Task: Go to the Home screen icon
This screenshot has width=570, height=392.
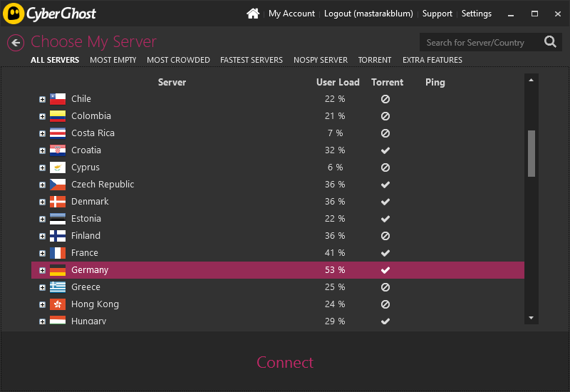Action: [253, 14]
